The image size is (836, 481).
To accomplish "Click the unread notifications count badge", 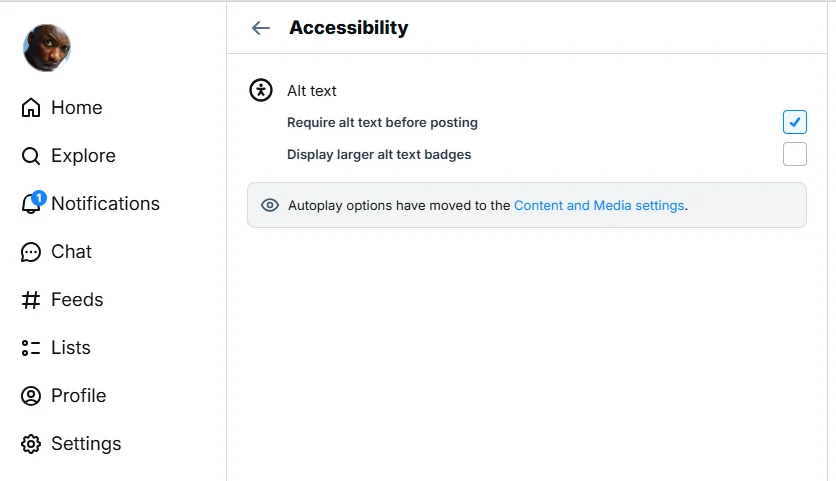I will [x=39, y=197].
